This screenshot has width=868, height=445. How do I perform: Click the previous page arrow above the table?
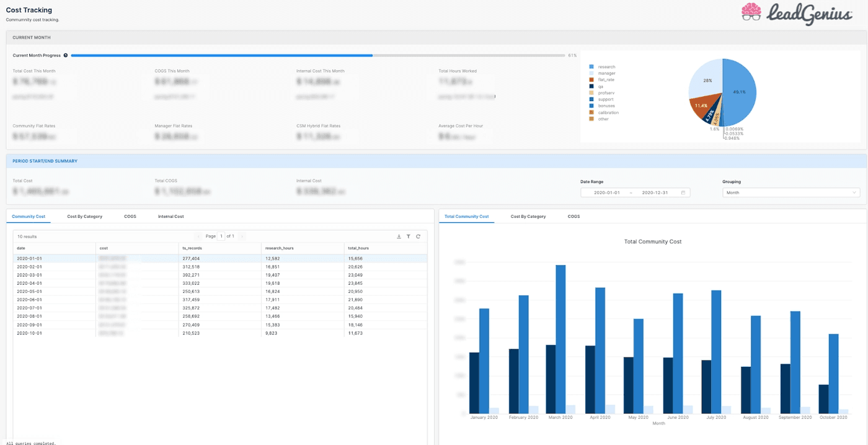199,236
